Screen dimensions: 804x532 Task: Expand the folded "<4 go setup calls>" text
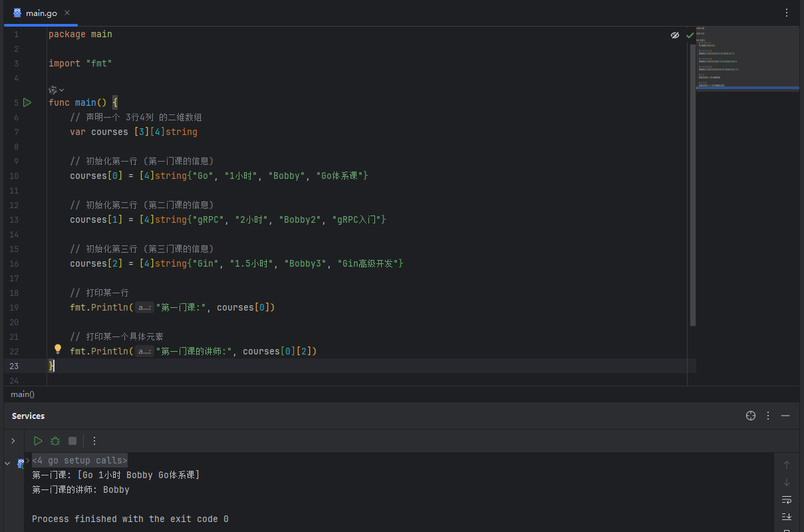click(x=79, y=460)
